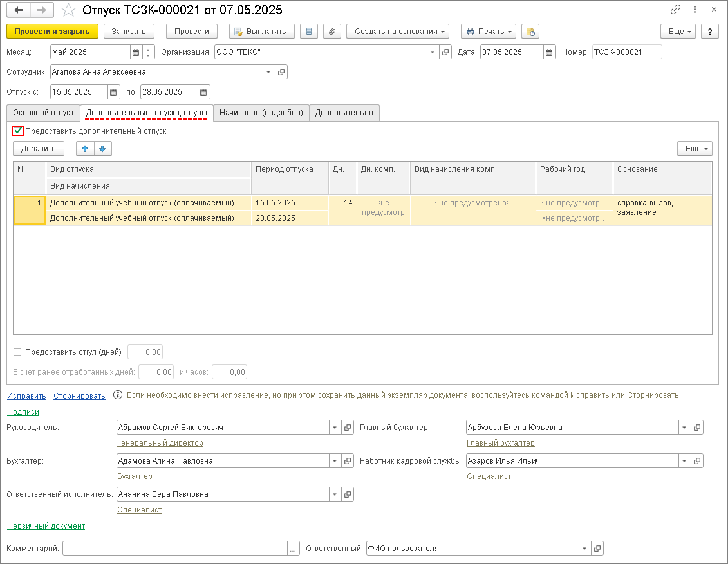Open the document report list icon
Image resolution: width=728 pixels, height=564 pixels.
pyautogui.click(x=310, y=32)
